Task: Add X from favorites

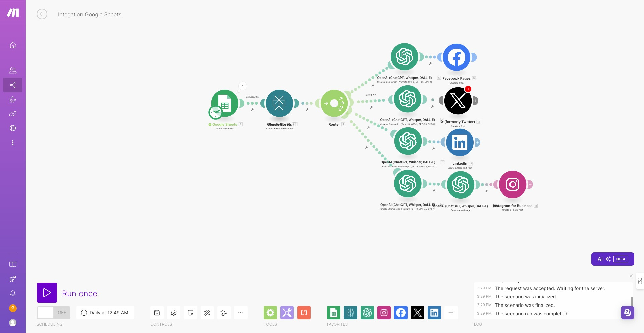Action: pyautogui.click(x=418, y=313)
